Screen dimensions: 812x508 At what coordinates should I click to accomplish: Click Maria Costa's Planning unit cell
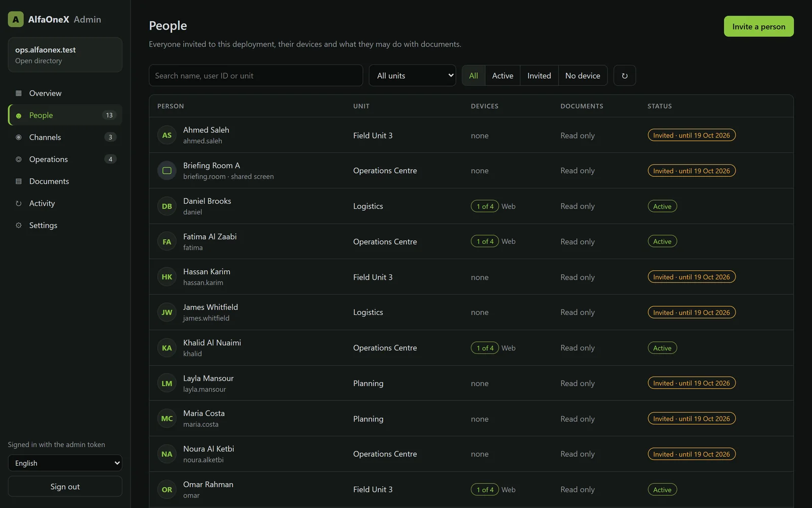(x=368, y=419)
